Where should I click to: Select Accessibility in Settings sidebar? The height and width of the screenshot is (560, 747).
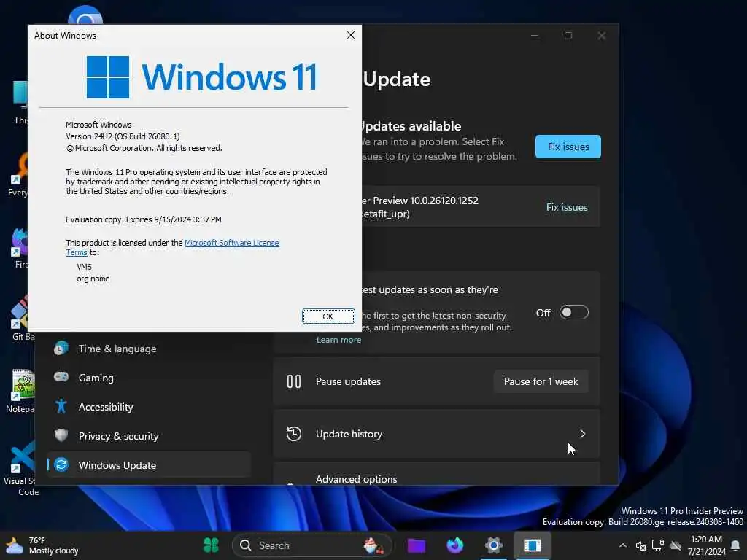[x=149, y=407]
